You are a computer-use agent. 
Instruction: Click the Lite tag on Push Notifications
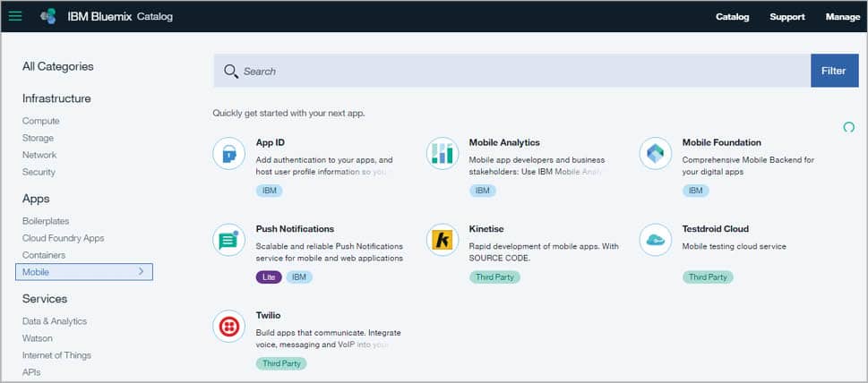pyautogui.click(x=269, y=277)
